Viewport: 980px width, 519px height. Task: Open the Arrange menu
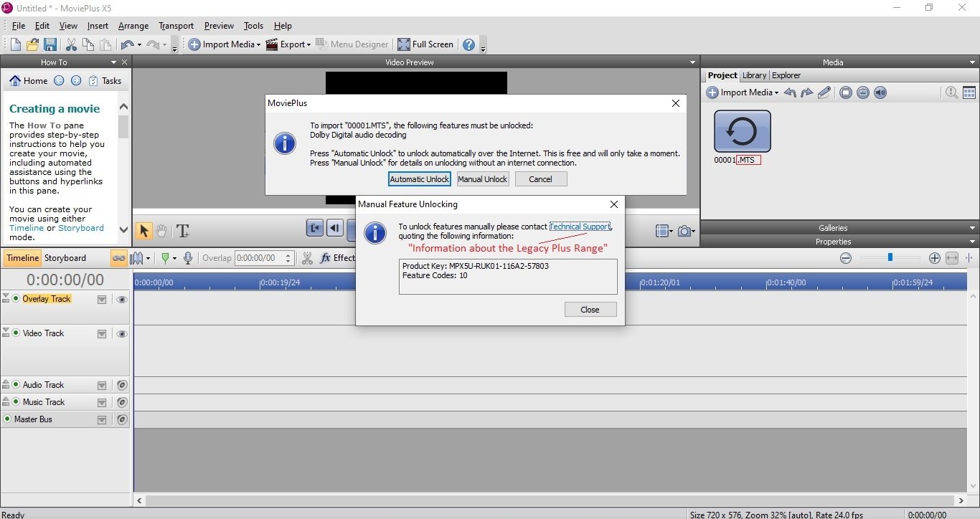click(x=133, y=26)
